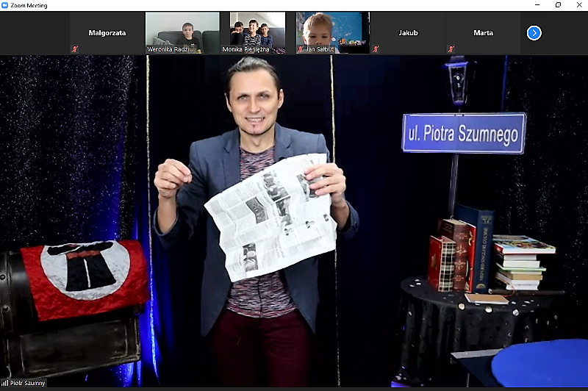Click muted microphone icon on Jan Sałbut's tile
588x391 pixels.
(301, 49)
